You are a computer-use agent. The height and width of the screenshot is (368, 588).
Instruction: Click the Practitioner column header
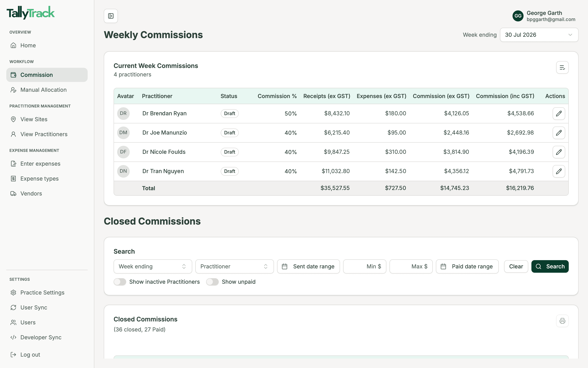point(157,96)
